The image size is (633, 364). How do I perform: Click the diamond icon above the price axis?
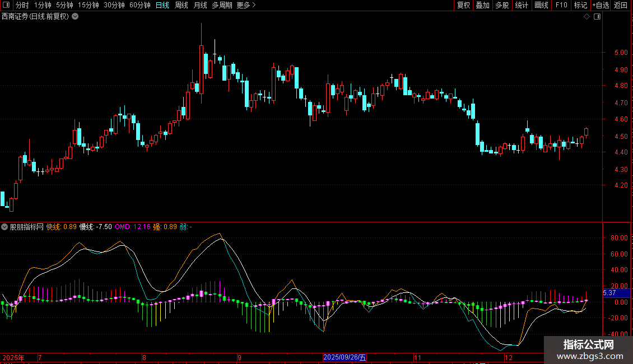(x=587, y=17)
